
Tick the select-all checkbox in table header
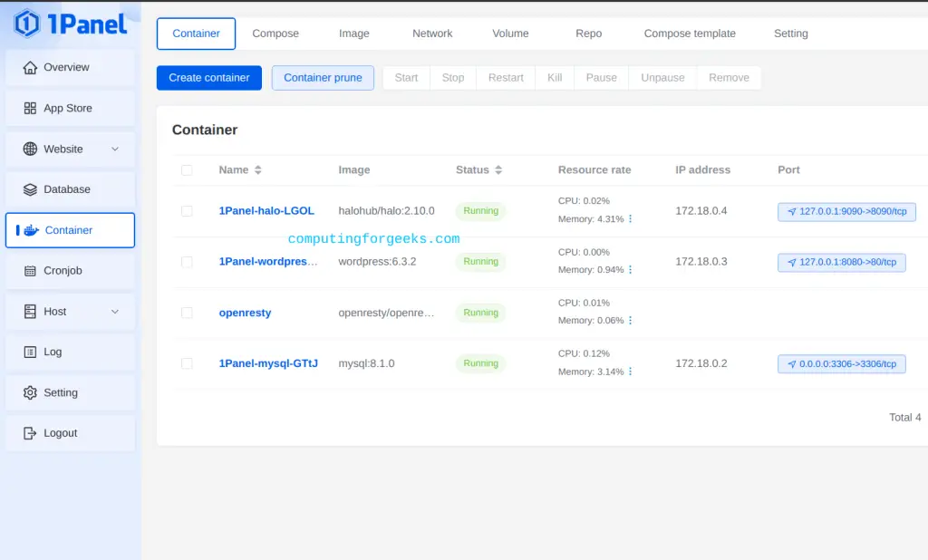[187, 170]
